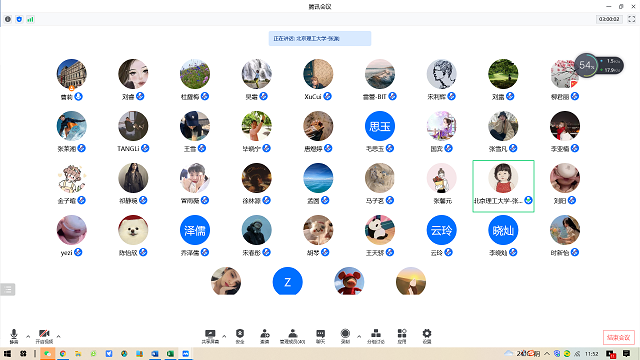Image resolution: width=640 pixels, height=360 pixels.
Task: Select XuCui's participant avatar
Action: (x=318, y=74)
